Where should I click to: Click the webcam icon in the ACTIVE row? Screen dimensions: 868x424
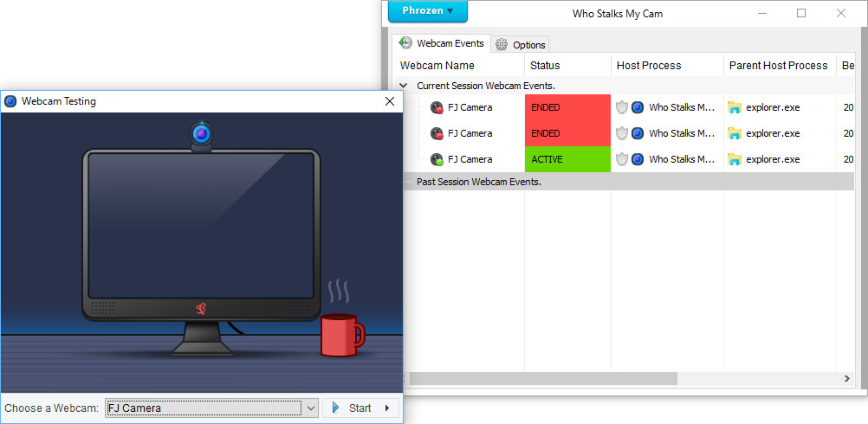pyautogui.click(x=437, y=159)
